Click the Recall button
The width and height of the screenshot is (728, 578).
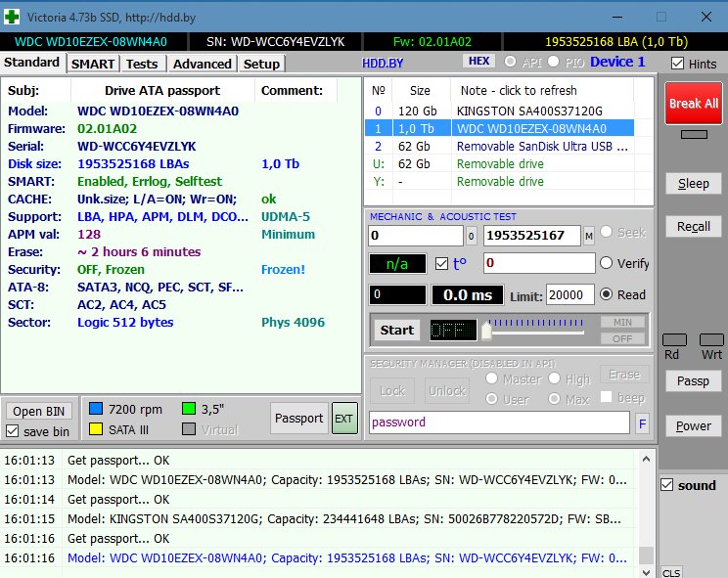pos(694,226)
